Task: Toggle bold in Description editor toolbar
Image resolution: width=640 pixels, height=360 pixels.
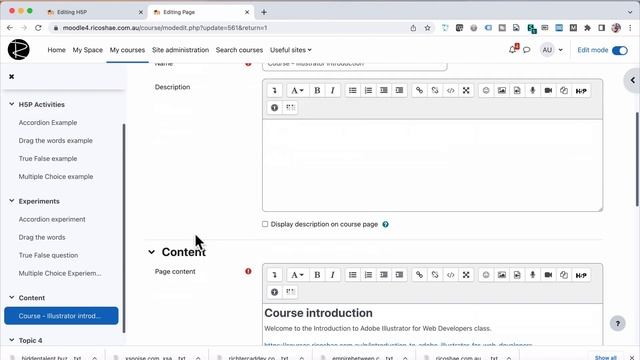Action: click(x=317, y=91)
